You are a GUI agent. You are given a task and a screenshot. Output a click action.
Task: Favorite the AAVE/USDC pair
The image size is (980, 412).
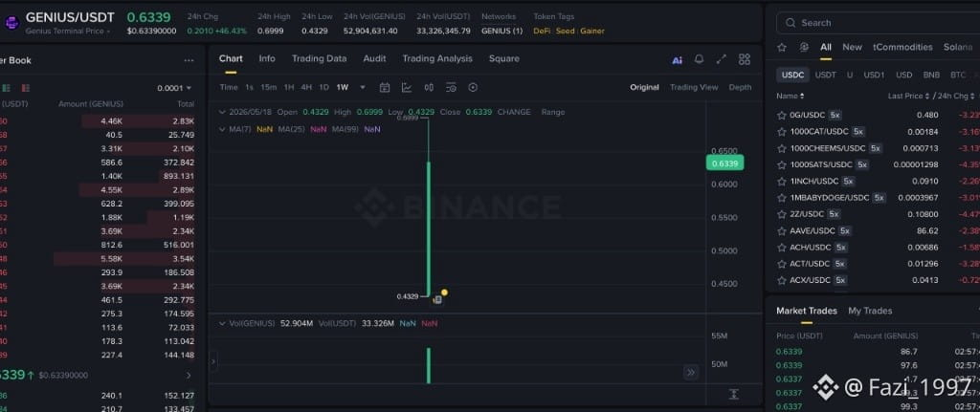point(781,231)
